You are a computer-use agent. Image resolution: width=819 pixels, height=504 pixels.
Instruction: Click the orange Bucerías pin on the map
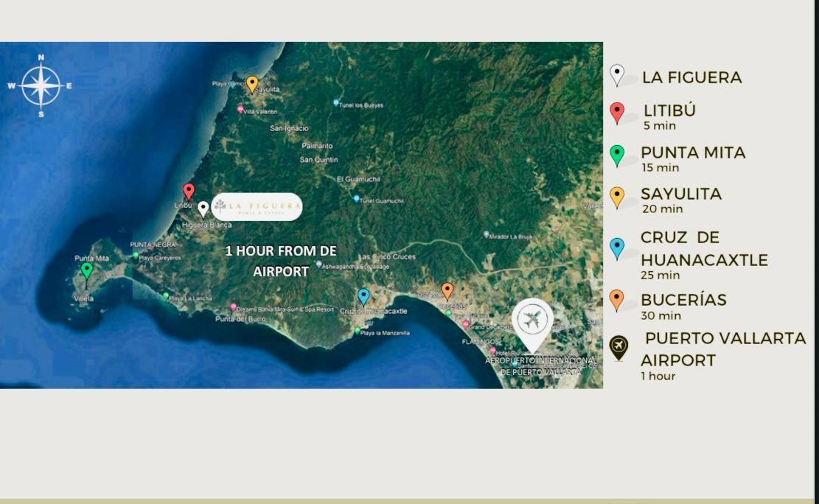447,290
